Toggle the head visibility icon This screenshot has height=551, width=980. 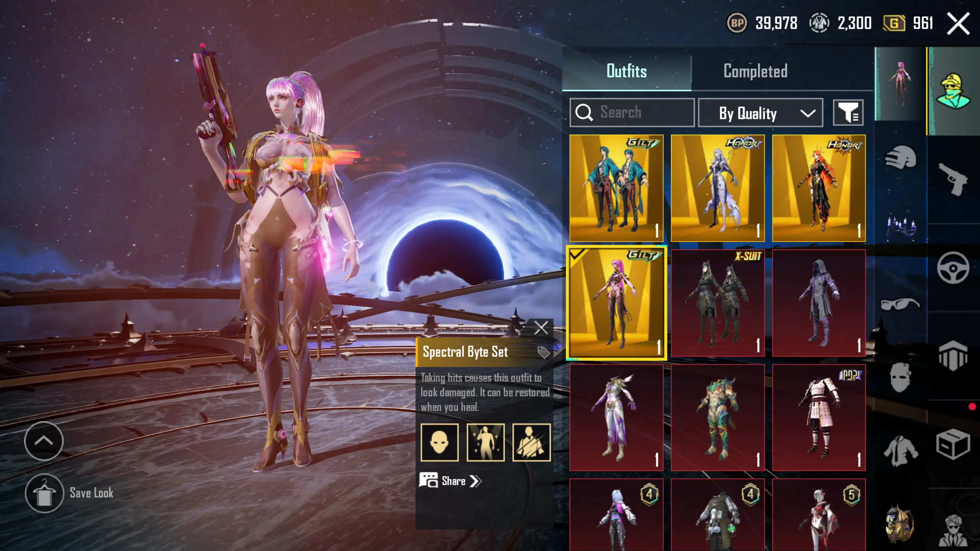pyautogui.click(x=439, y=442)
